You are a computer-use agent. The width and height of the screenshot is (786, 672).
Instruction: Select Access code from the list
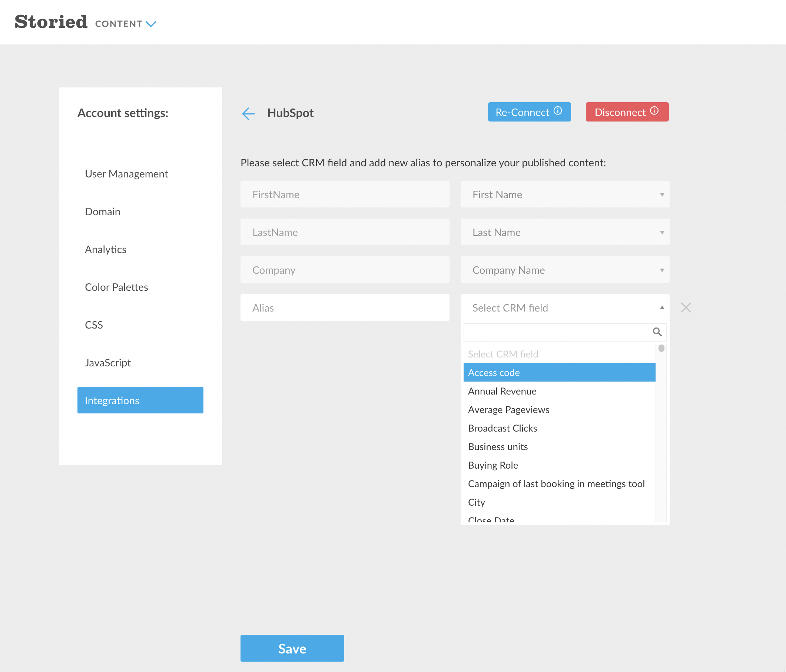point(494,372)
